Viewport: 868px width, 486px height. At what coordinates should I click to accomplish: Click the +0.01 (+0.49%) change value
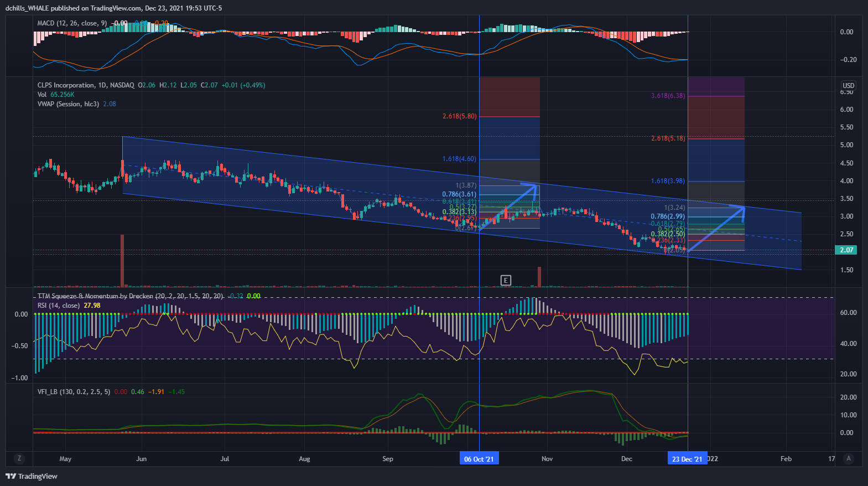click(x=243, y=85)
